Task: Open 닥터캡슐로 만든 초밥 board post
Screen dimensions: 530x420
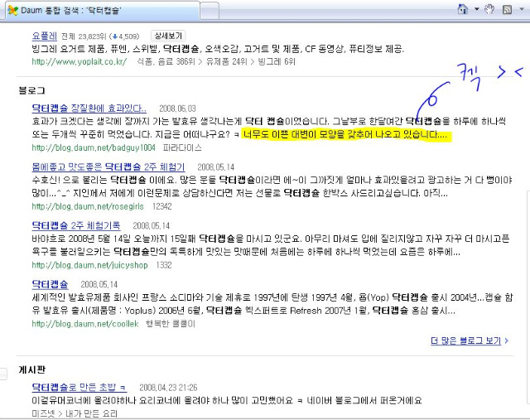Action: click(79, 387)
